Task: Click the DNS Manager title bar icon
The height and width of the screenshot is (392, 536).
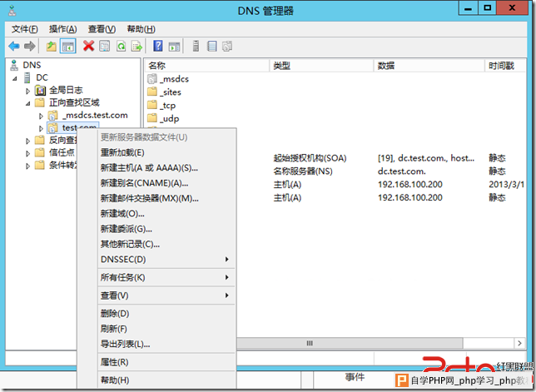Action: [12, 11]
